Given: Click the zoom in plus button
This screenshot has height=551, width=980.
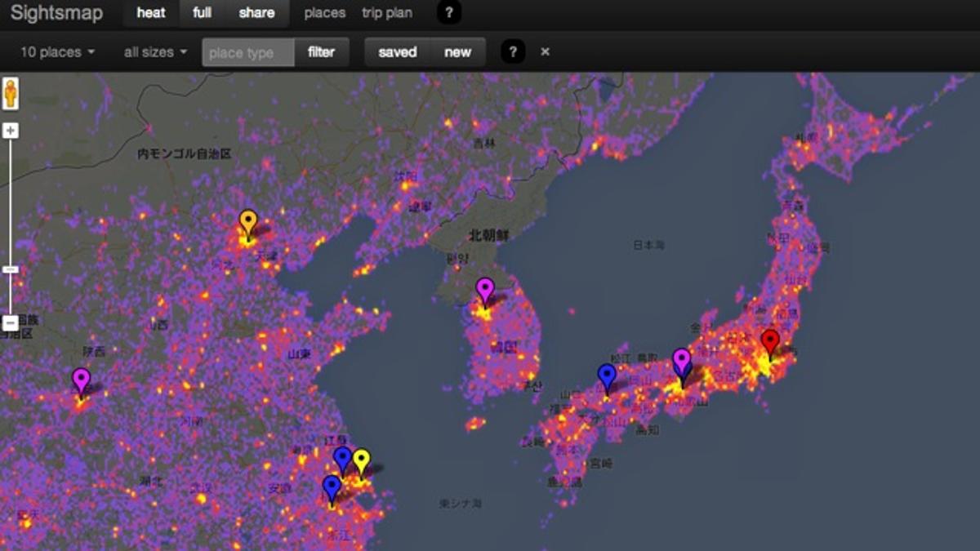Looking at the screenshot, I should click(x=11, y=131).
